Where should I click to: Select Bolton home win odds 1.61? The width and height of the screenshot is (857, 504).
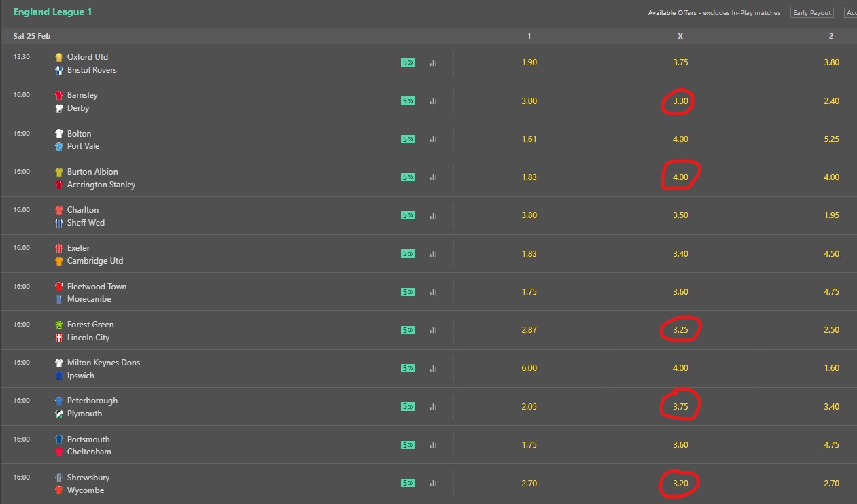pyautogui.click(x=529, y=139)
